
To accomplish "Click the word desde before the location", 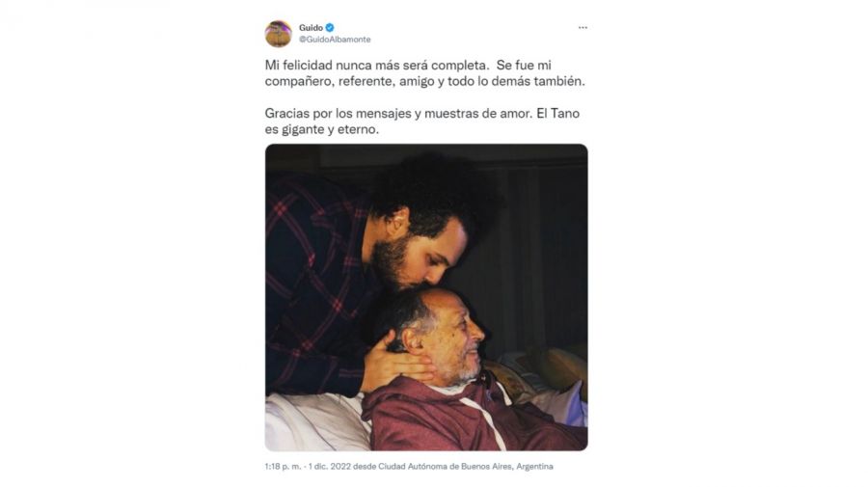I will (365, 467).
